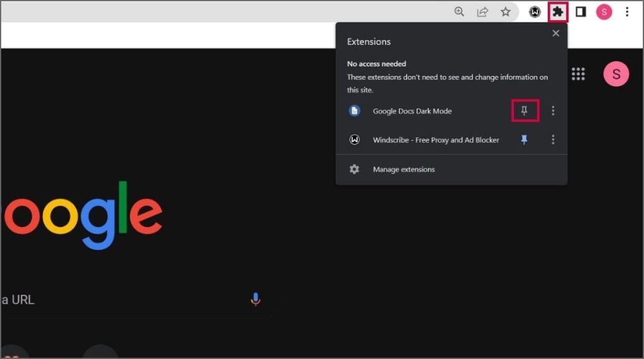Screen dimensions: 644x359
Task: Open the Chrome three-dot menu
Action: point(627,12)
